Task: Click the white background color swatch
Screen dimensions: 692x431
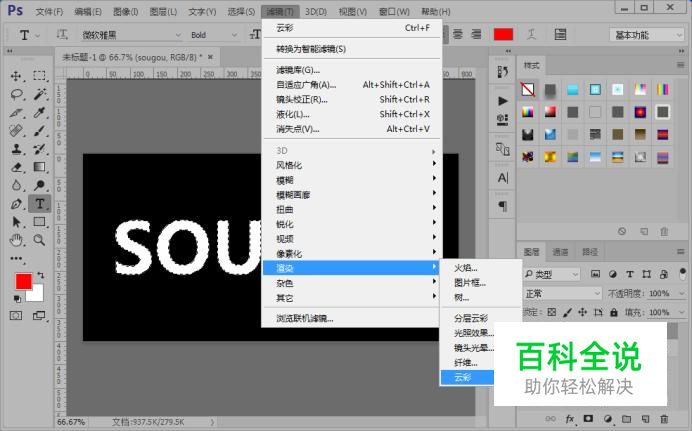Action: point(37,296)
